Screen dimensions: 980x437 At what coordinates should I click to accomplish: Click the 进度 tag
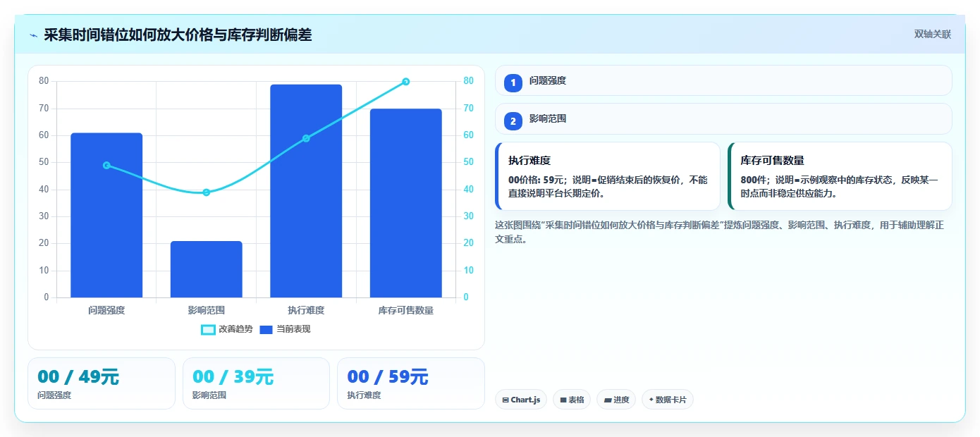pyautogui.click(x=616, y=400)
